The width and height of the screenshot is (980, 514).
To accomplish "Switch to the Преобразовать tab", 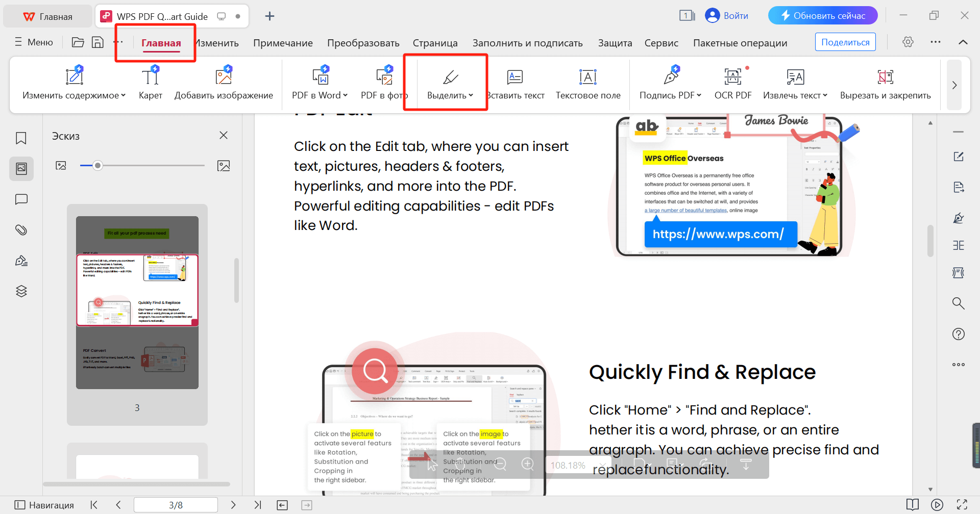I will pyautogui.click(x=363, y=43).
